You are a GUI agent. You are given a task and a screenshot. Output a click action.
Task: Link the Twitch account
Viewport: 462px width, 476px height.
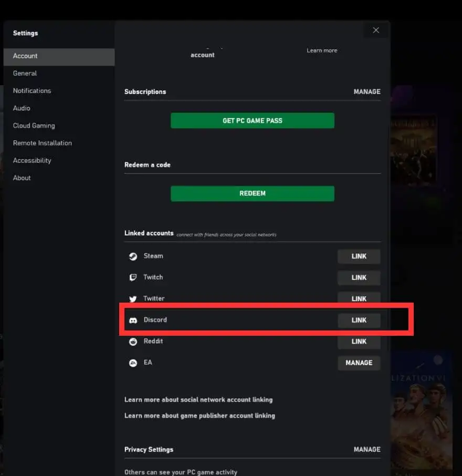click(359, 278)
